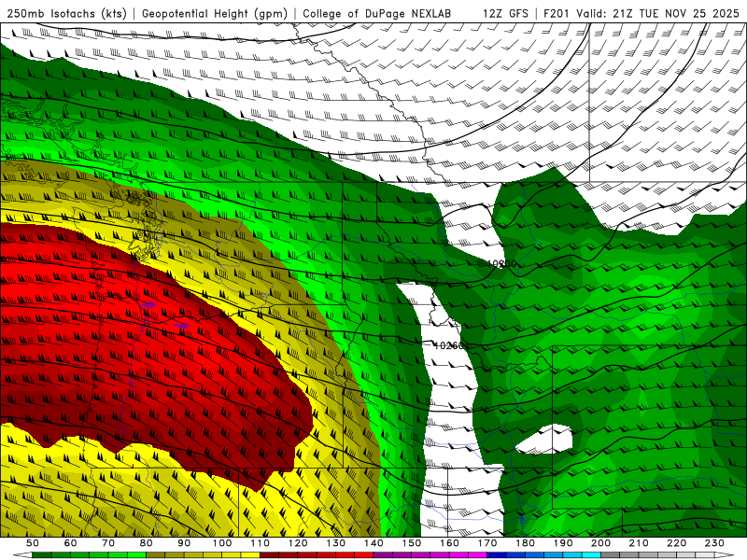Image resolution: width=747 pixels, height=560 pixels.
Task: Click the 'F201 Valid: 21Z TUE NOV 25 2025' text
Action: click(x=641, y=14)
